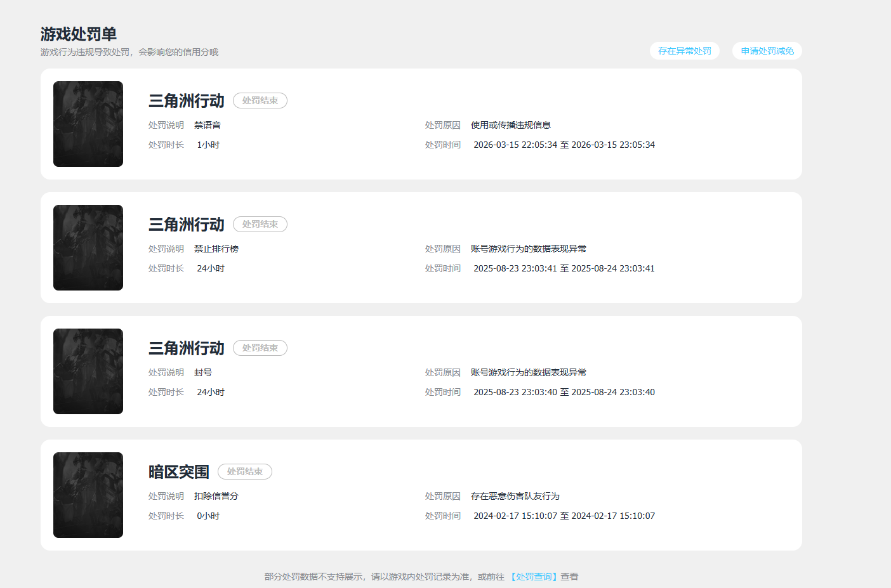The width and height of the screenshot is (891, 588).
Task: Select the 暗区突围 card's game thumbnail
Action: click(88, 495)
